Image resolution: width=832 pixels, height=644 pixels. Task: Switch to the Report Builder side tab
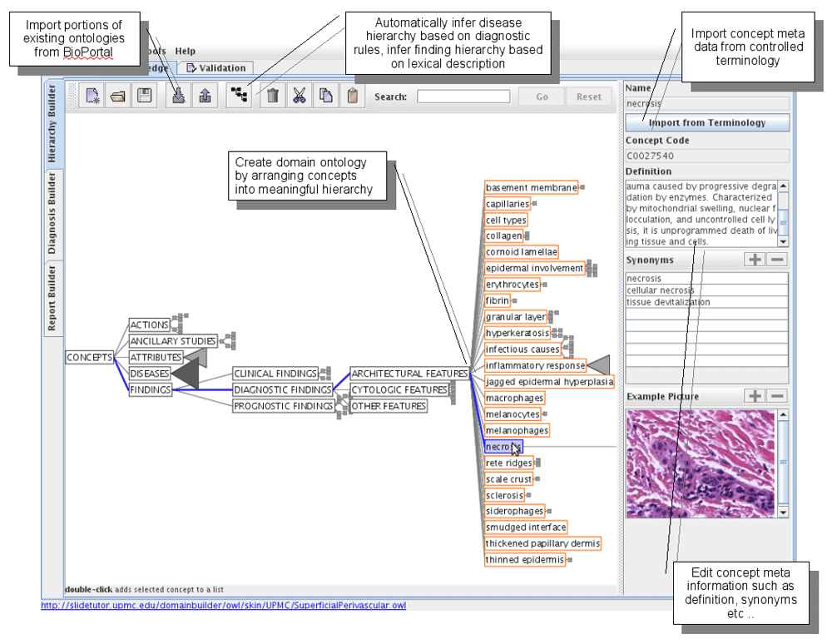[52, 298]
